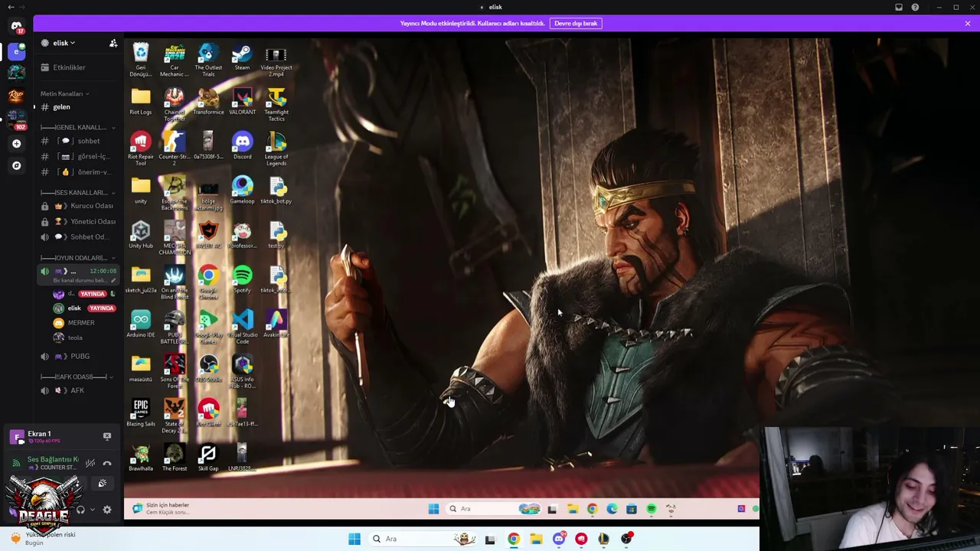Edit the voice channel status with pencil icon

[x=113, y=280]
